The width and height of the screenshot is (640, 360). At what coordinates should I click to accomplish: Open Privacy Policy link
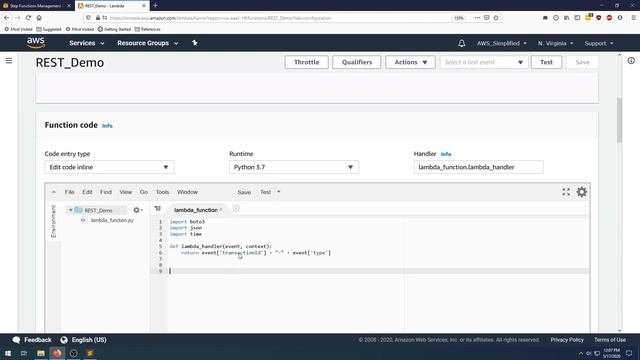tap(567, 340)
